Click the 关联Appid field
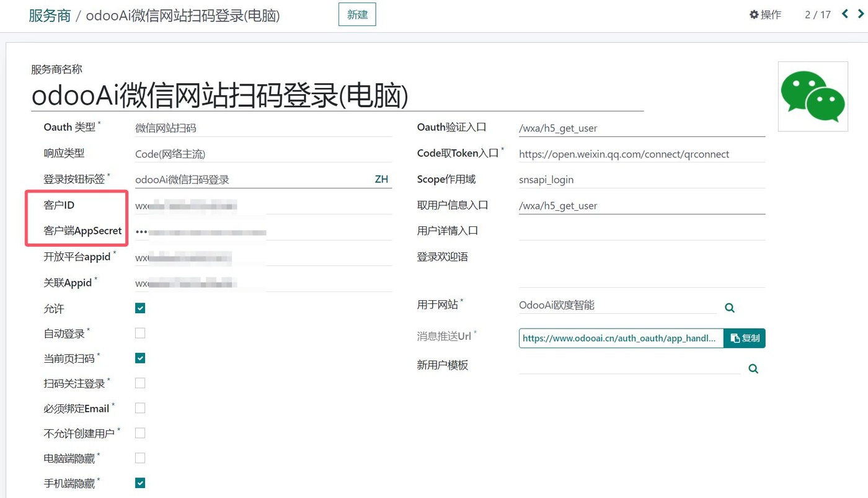Screen dimensions: 868x498 coord(263,283)
